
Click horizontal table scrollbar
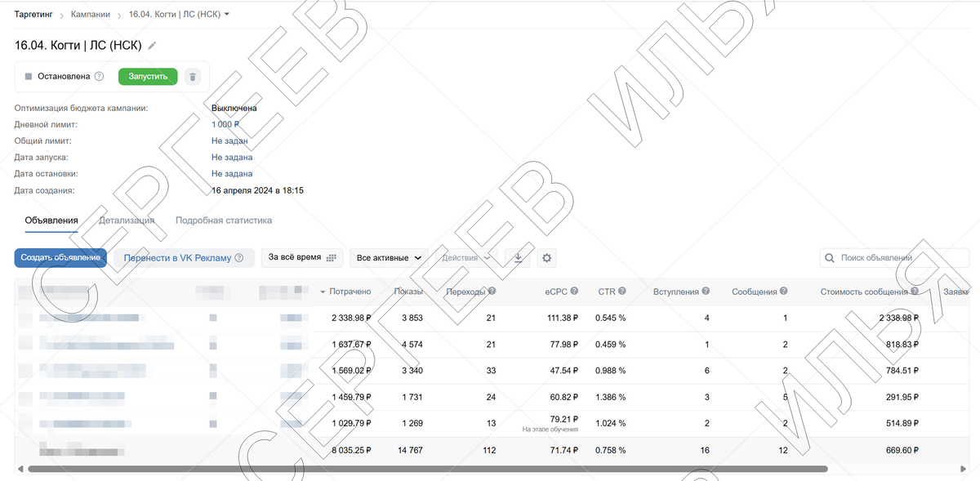click(427, 469)
